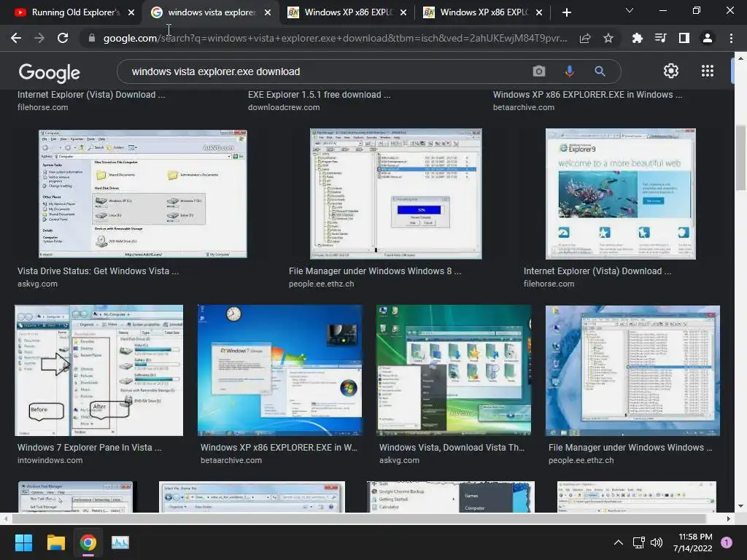The image size is (747, 560).
Task: Click the scroll right arrow
Action: point(729,518)
